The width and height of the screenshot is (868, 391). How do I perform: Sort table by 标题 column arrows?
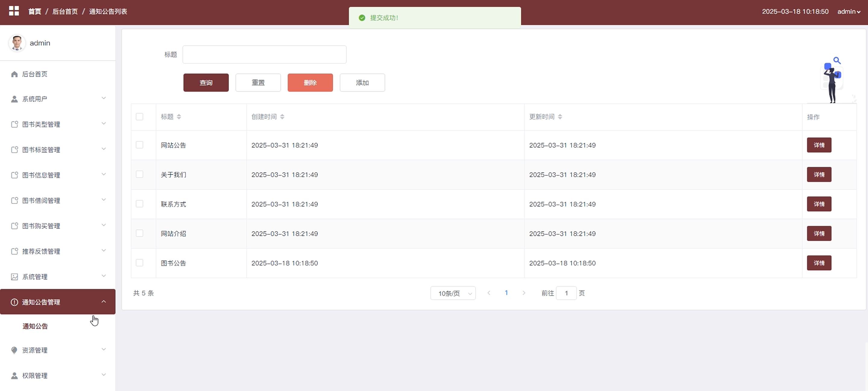[179, 117]
